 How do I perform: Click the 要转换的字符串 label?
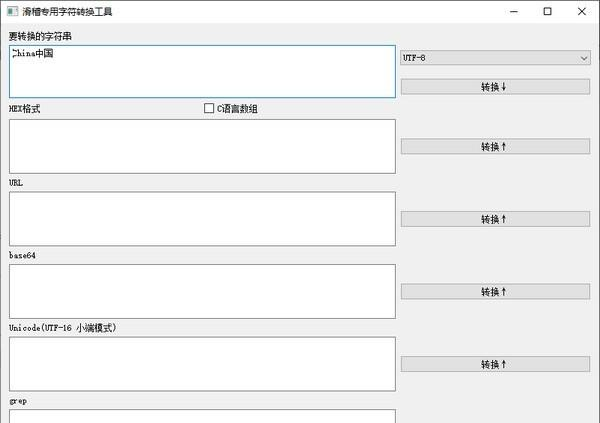pos(40,36)
